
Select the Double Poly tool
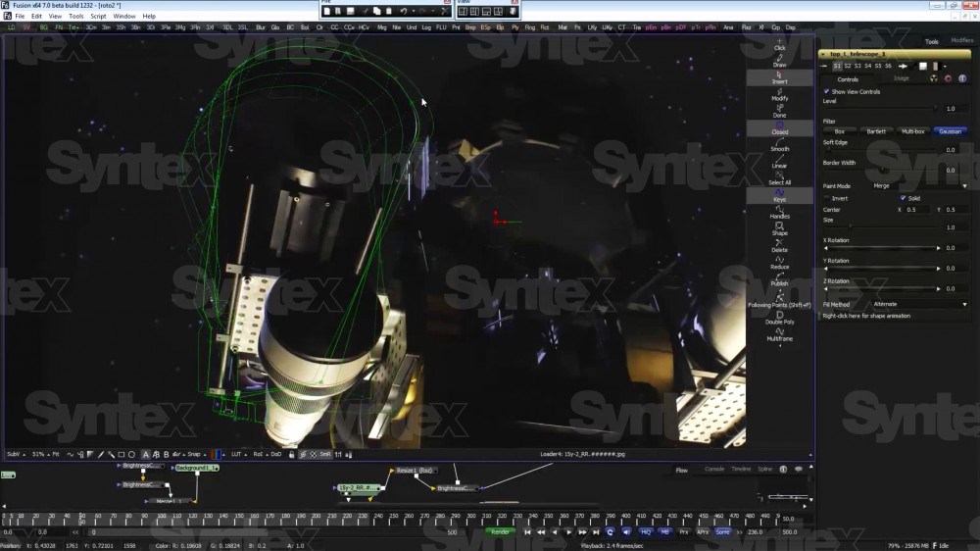click(x=779, y=317)
